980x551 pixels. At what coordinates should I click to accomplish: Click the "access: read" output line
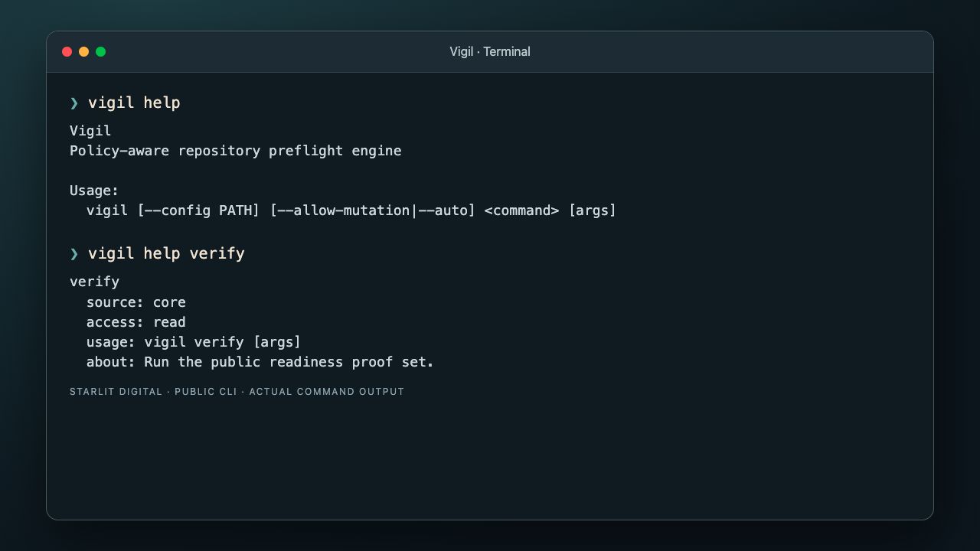pos(136,322)
